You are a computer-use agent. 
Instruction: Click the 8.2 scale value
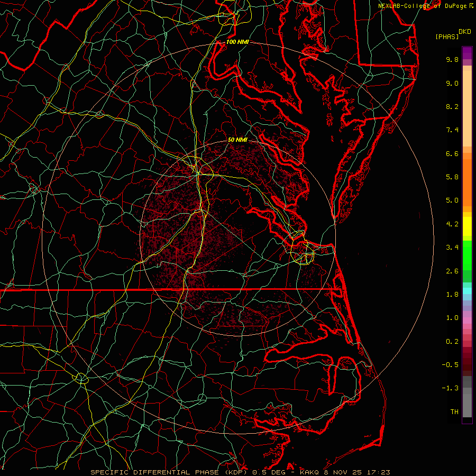click(452, 106)
